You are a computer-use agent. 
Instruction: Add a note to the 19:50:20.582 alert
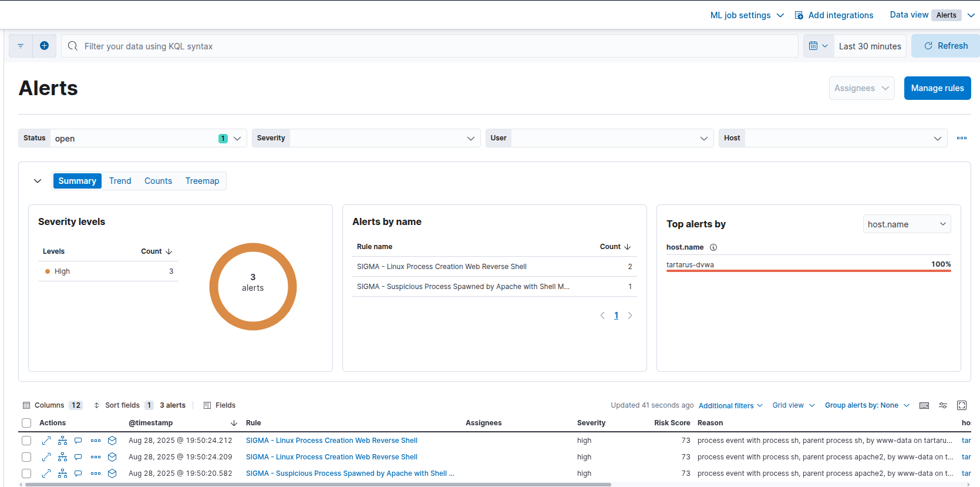78,473
